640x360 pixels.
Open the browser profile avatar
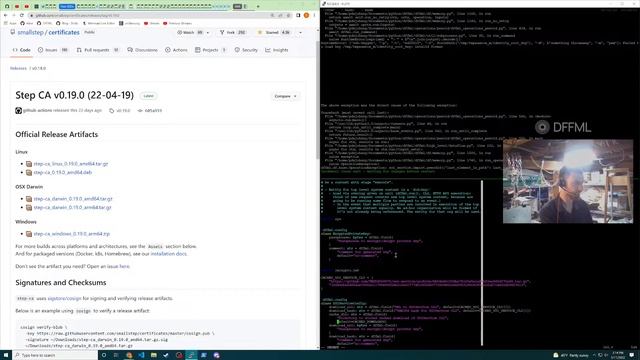(306, 15)
